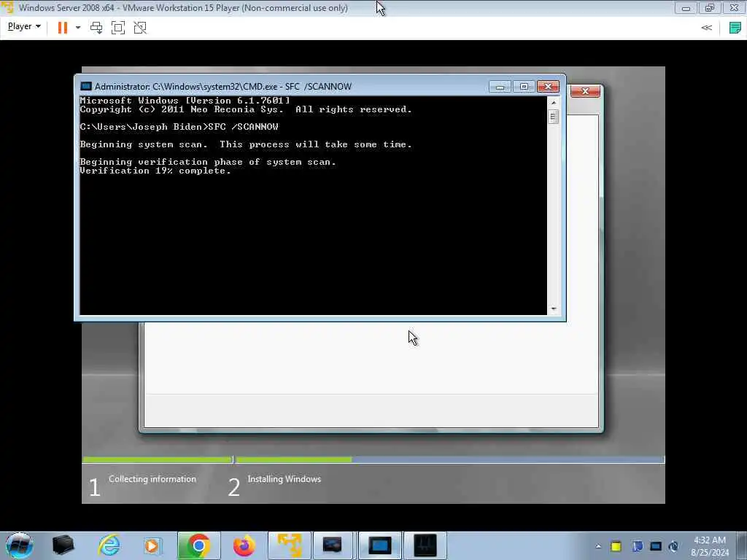Expand the power options arrow beside pause
Screen dimensions: 747x560
(77, 28)
